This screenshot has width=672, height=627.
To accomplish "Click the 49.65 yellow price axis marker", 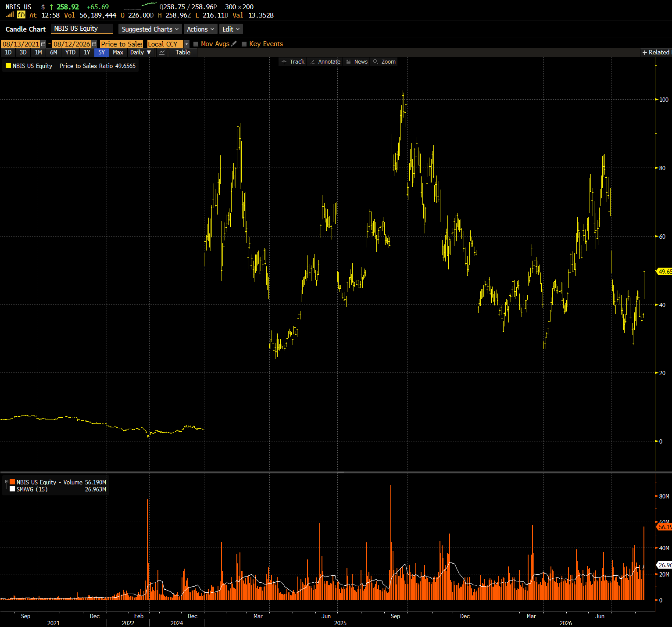I will 665,272.
